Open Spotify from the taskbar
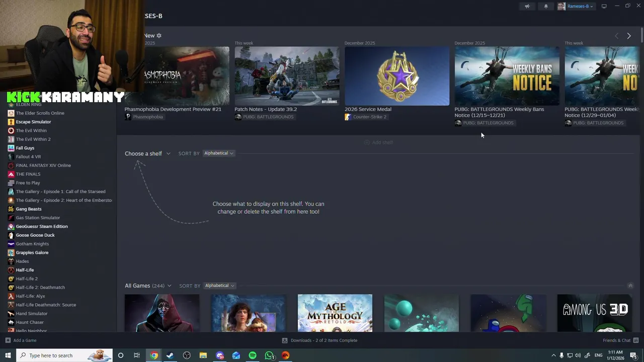 coord(253,355)
